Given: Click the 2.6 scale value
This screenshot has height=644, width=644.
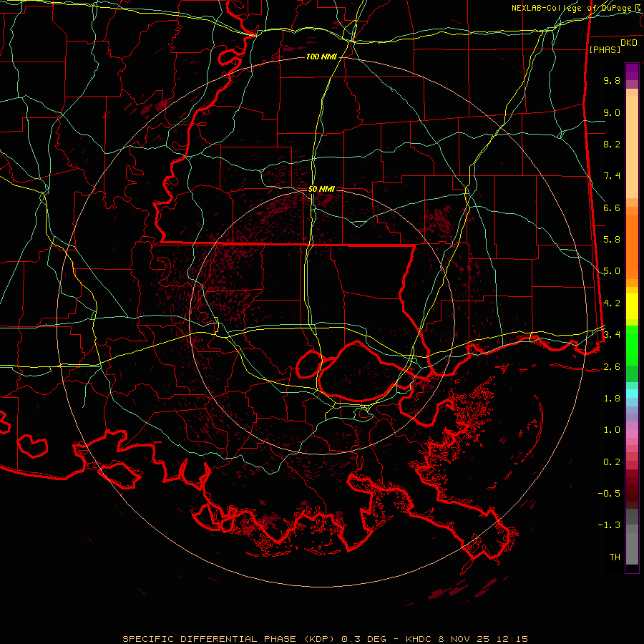Looking at the screenshot, I should click(612, 367).
